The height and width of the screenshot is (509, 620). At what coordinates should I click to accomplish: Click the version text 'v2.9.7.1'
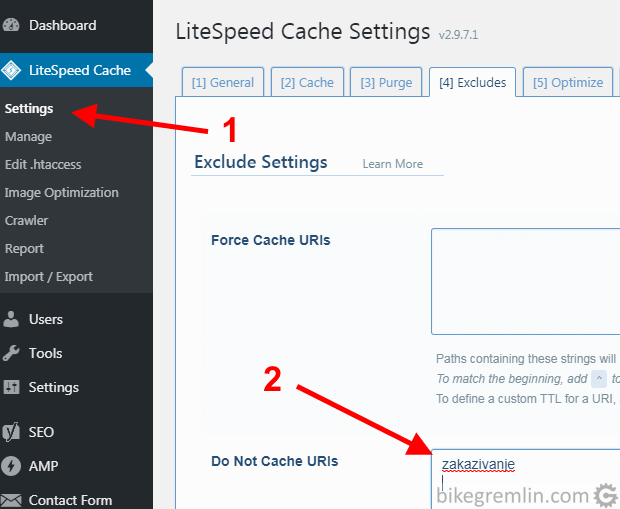tap(458, 35)
